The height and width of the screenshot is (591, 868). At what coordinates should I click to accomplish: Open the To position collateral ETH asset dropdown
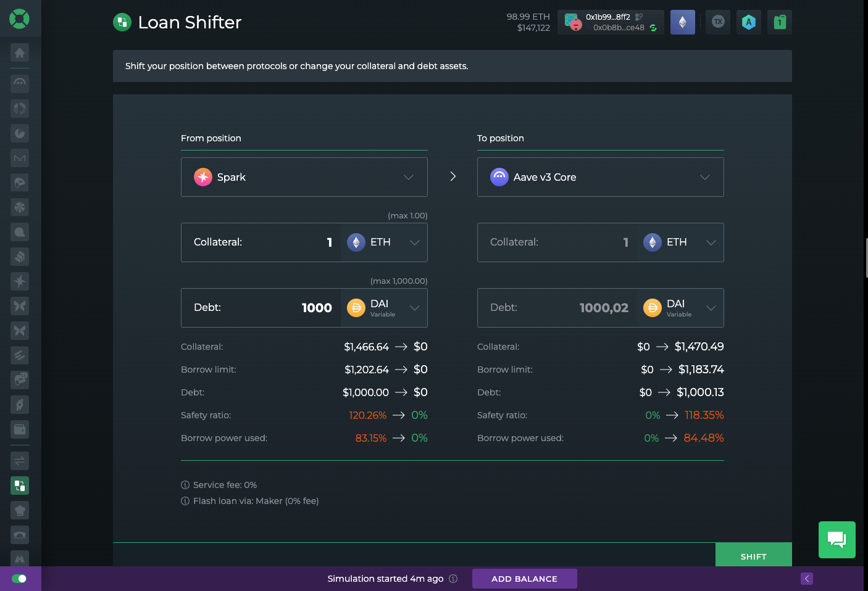coord(680,242)
